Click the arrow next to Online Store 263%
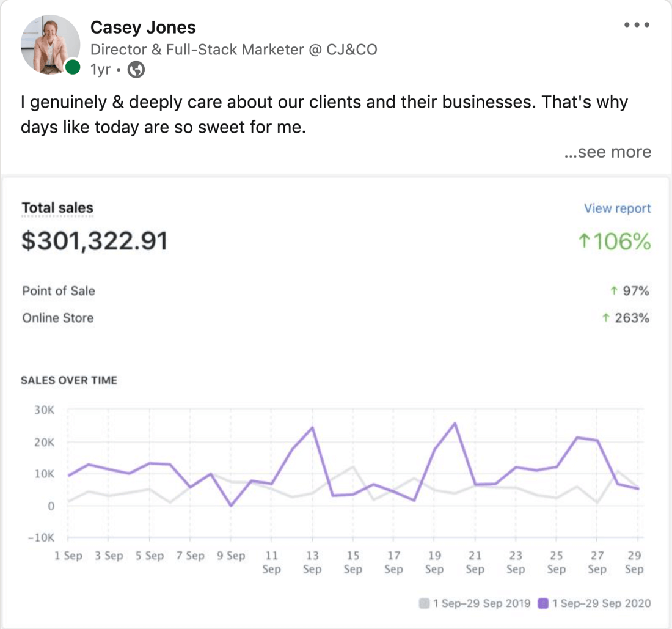The height and width of the screenshot is (629, 672). (606, 318)
